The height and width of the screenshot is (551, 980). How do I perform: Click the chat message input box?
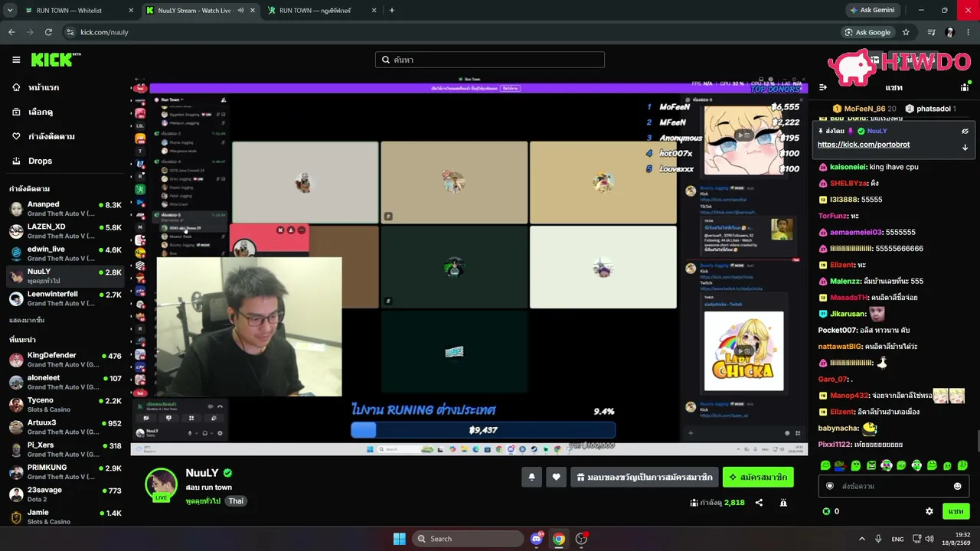click(x=893, y=486)
